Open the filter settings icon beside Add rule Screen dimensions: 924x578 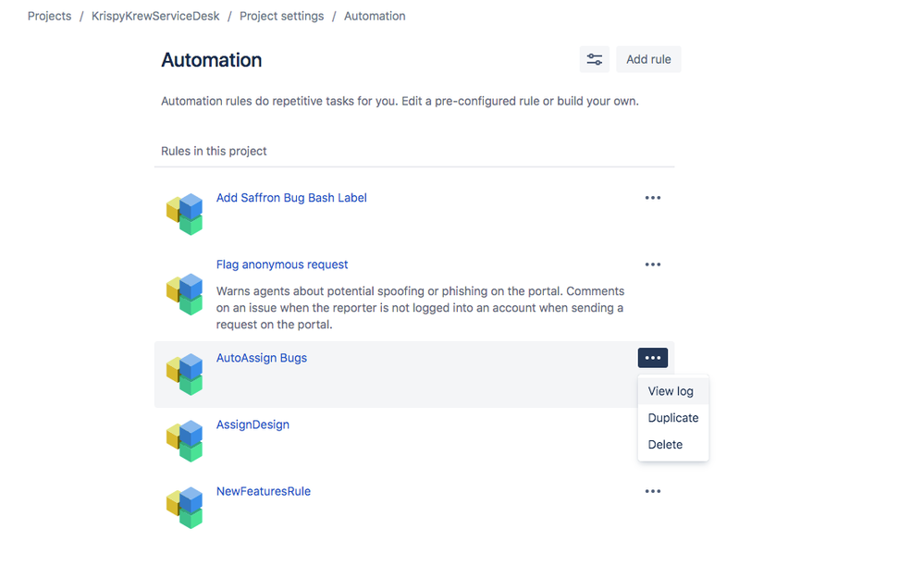point(594,58)
